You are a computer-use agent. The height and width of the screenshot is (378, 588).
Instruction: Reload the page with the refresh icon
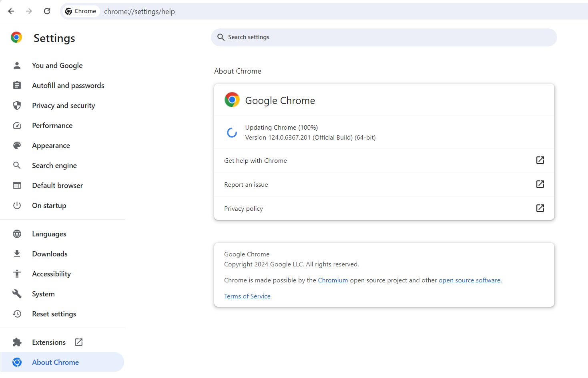[x=47, y=11]
